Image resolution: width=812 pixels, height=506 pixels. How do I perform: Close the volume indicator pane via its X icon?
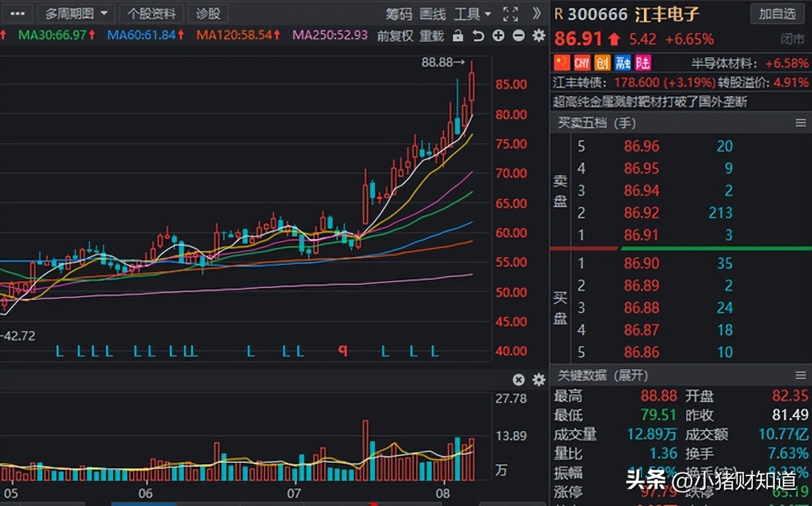click(519, 380)
